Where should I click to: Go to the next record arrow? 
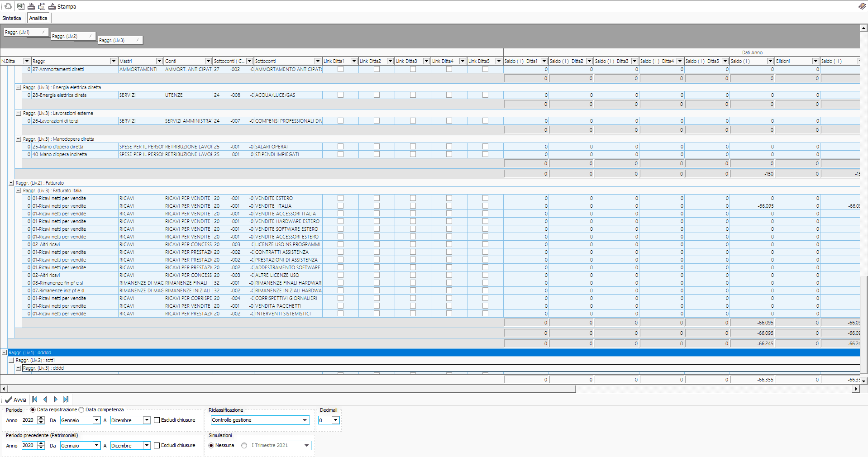point(56,400)
